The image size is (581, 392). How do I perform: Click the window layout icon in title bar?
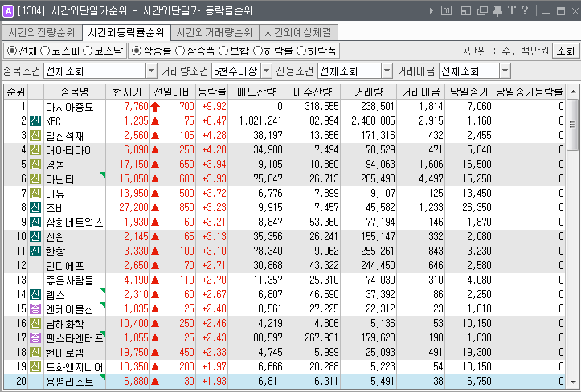(x=466, y=11)
